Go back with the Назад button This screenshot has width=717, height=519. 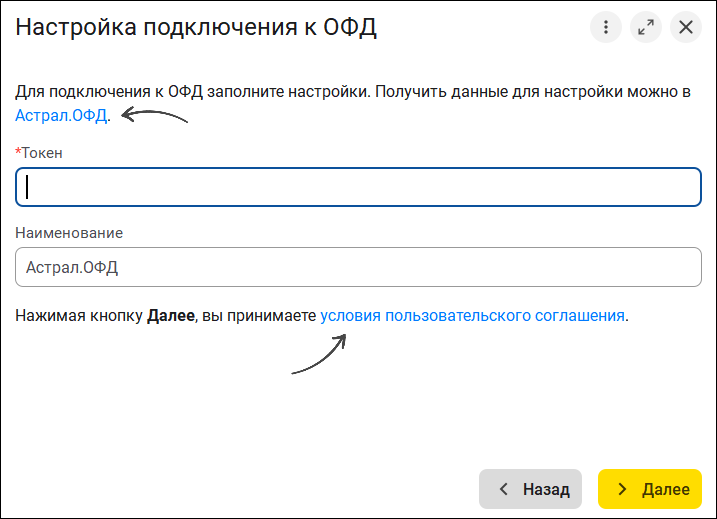[x=530, y=489]
